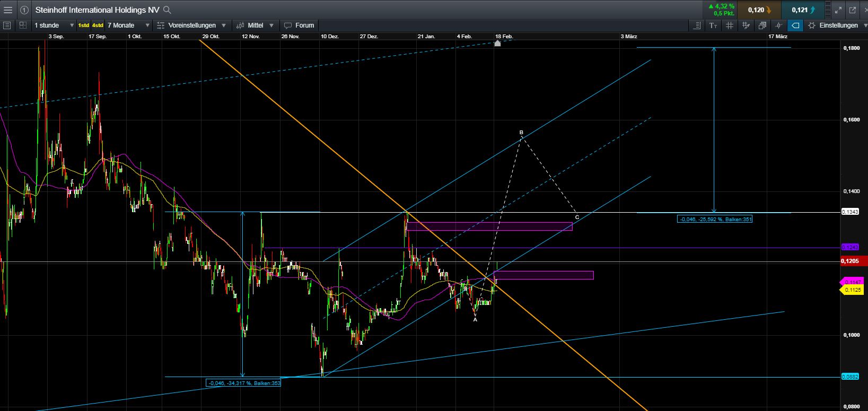Click the -25,592 % measurement label
This screenshot has height=411, width=868.
click(714, 219)
